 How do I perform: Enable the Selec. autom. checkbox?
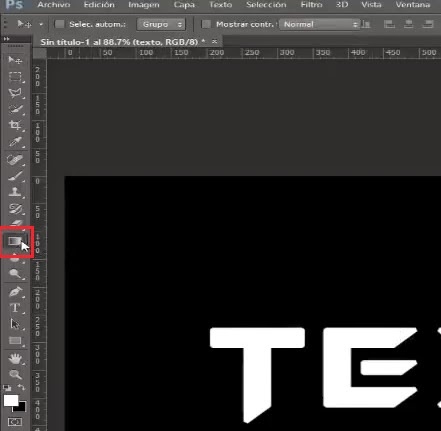click(59, 24)
